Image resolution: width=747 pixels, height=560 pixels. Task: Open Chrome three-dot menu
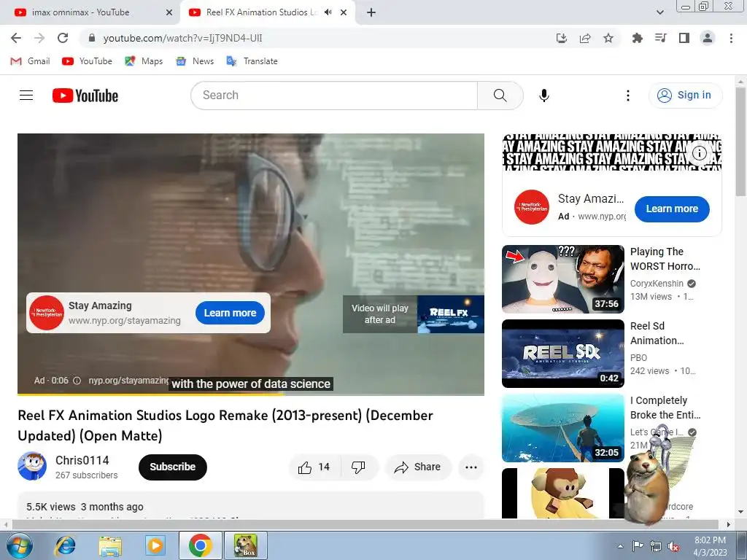coord(731,38)
